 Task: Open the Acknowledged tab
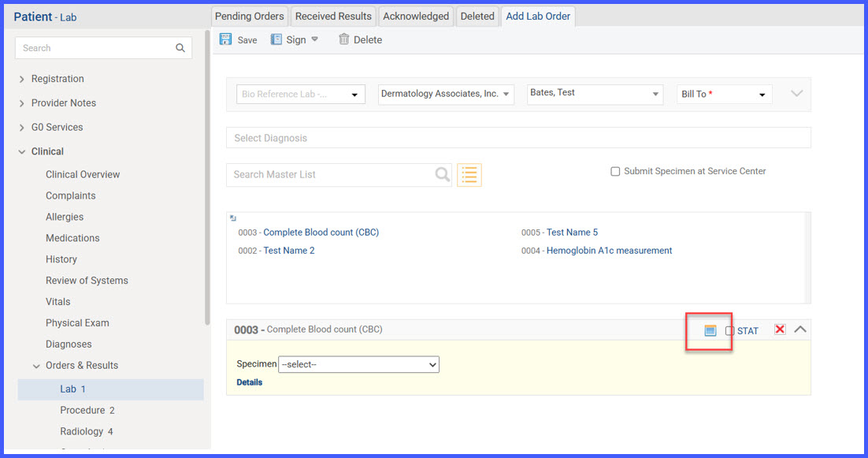coord(416,16)
